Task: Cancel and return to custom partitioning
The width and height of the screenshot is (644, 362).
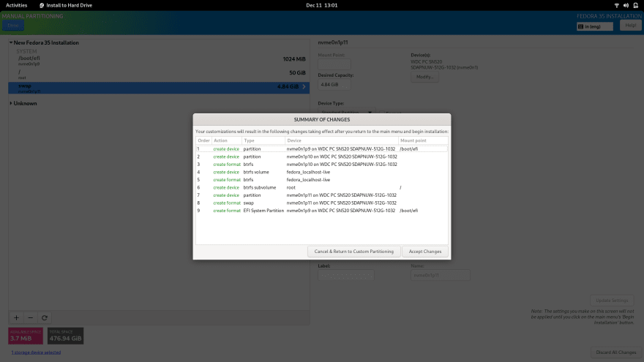Action: point(353,251)
